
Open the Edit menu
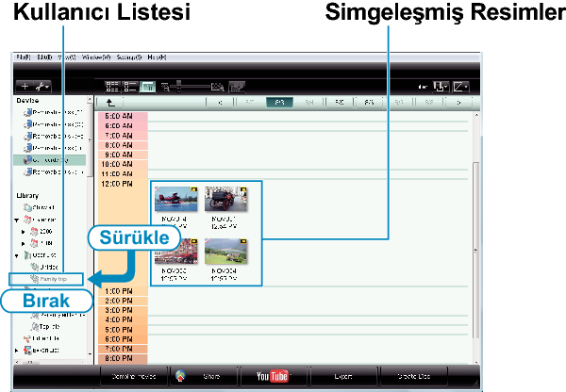[x=44, y=57]
